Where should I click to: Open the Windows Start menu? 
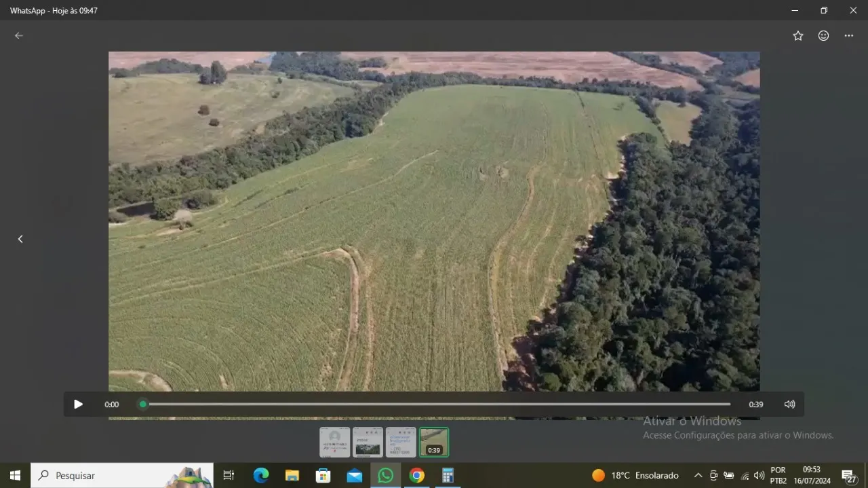tap(15, 476)
